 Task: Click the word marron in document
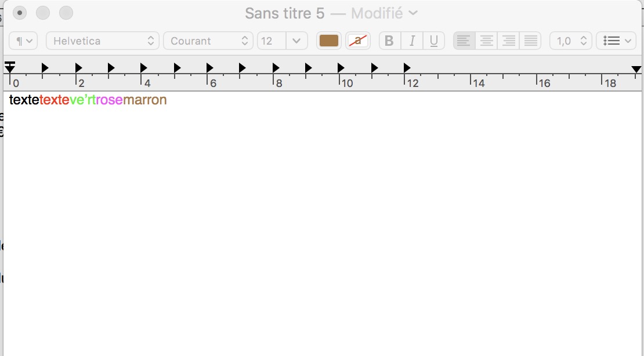pos(145,100)
